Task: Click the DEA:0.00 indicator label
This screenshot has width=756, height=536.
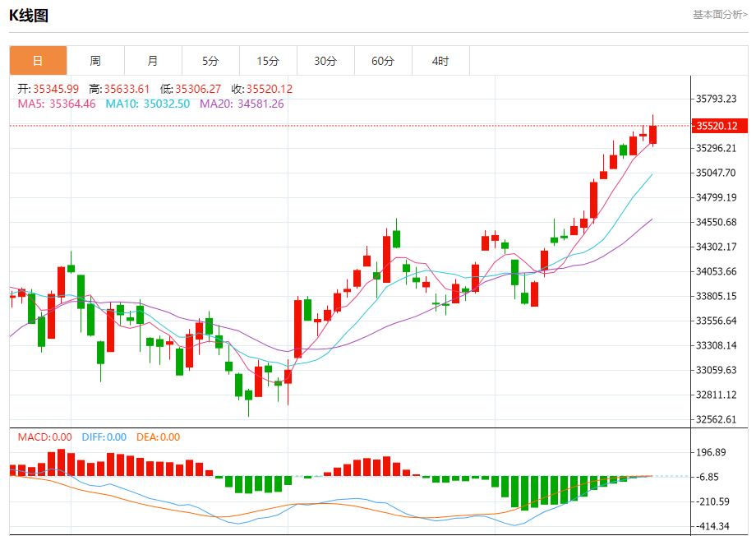Action: [x=158, y=437]
